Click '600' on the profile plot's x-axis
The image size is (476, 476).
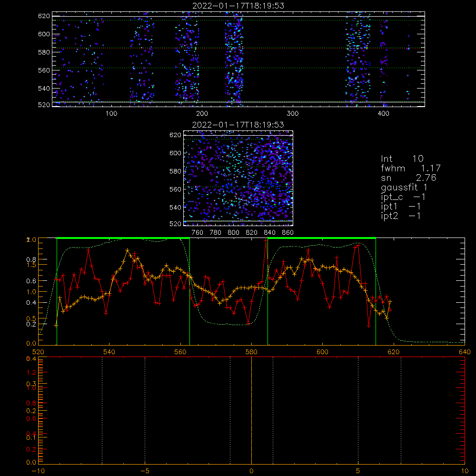tap(322, 352)
